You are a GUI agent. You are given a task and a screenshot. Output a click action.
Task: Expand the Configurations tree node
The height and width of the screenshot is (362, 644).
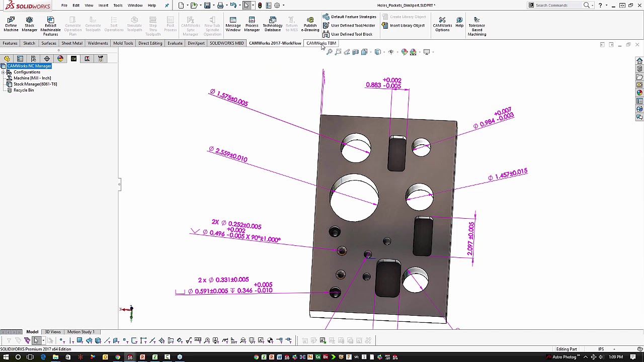pos(3,72)
